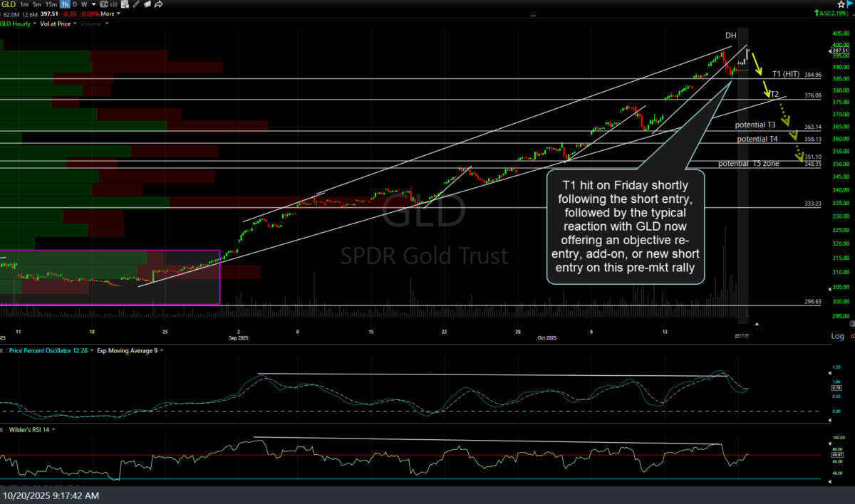
Task: Click the text annotation tool icon
Action: (104, 4)
